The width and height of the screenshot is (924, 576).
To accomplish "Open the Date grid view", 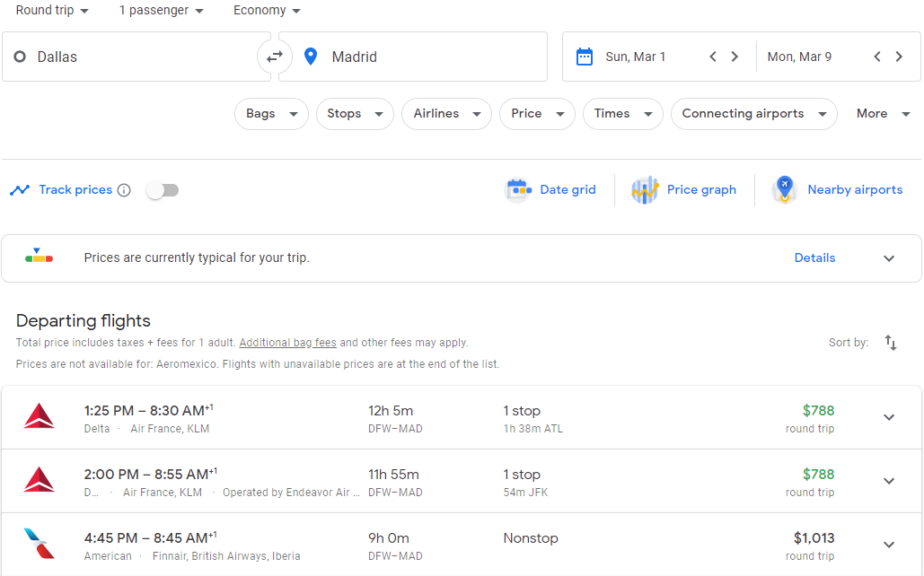I will [x=551, y=189].
